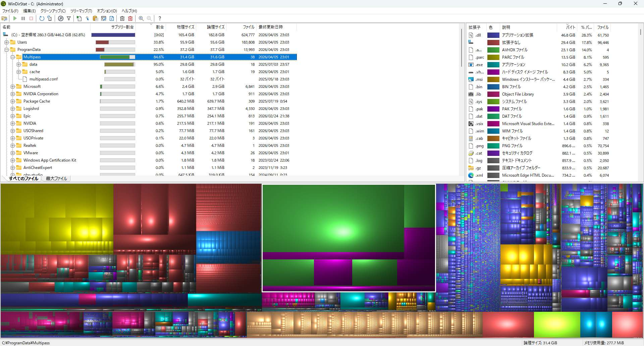Expand the NVIDIA Corporation folder

[12, 94]
